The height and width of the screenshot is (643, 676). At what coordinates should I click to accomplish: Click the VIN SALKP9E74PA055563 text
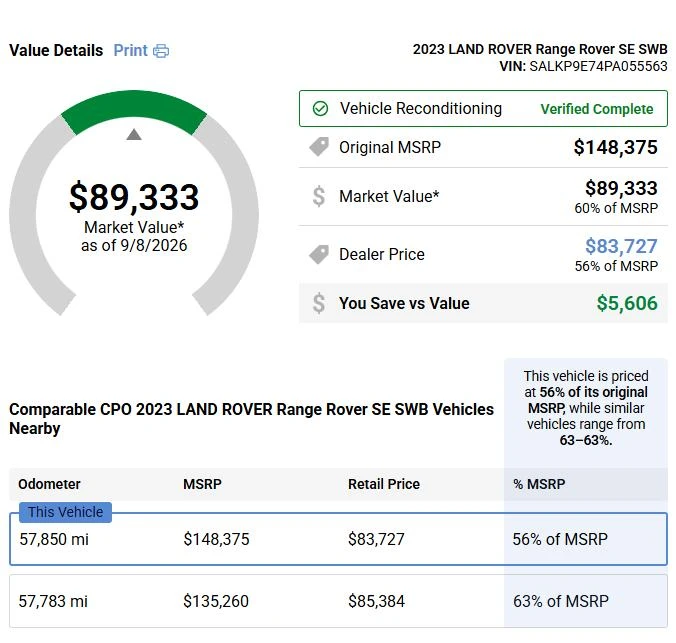pyautogui.click(x=583, y=66)
